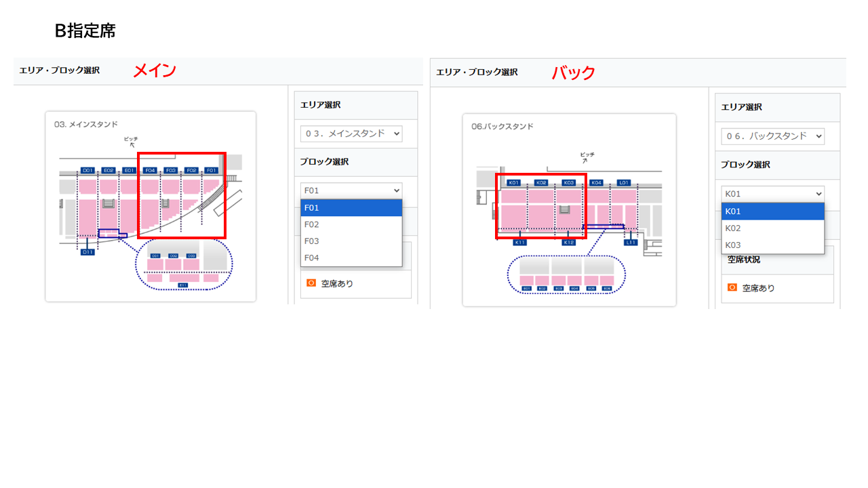The height and width of the screenshot is (488, 868).
Task: Open the 06. バックスタンド area dropdown
Action: (772, 136)
